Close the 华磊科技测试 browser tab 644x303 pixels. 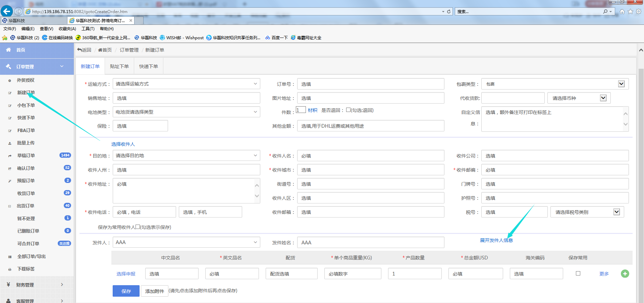click(131, 20)
